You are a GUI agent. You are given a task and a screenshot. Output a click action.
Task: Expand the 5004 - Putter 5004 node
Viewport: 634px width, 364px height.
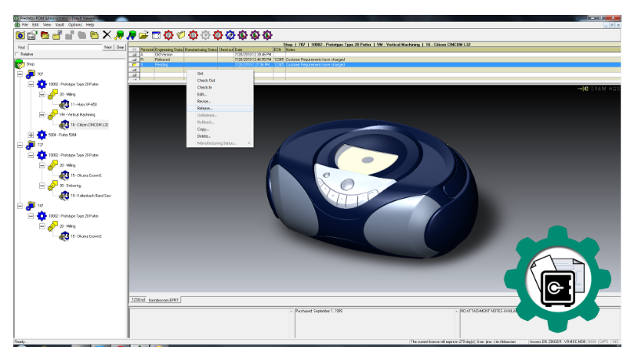pos(31,135)
